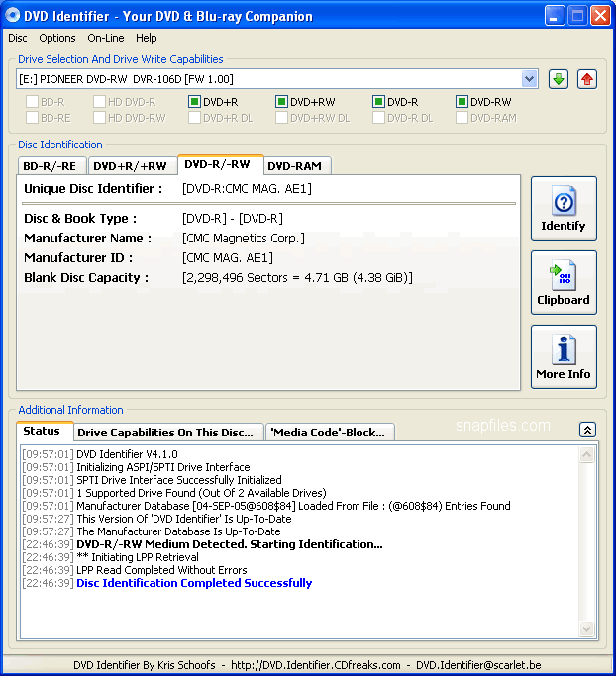Open the Help menu
616x676 pixels.
pos(147,38)
